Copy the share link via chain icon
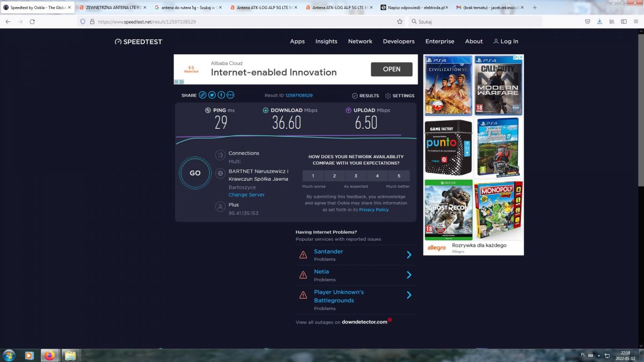The width and height of the screenshot is (644, 362). pyautogui.click(x=202, y=94)
